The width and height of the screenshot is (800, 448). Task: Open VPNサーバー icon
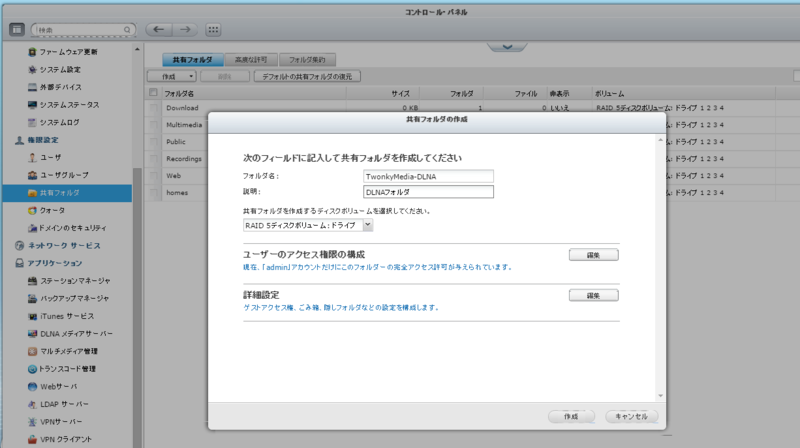pos(33,422)
